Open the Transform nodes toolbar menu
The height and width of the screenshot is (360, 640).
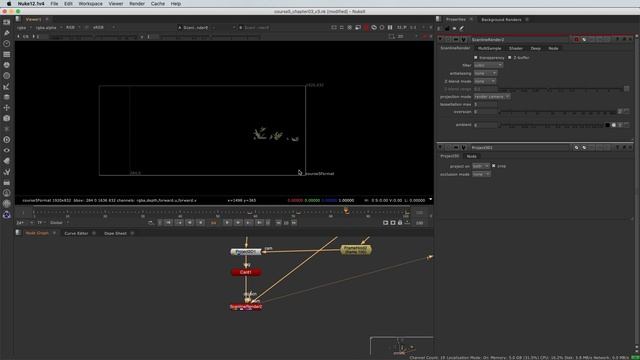pyautogui.click(x=7, y=108)
